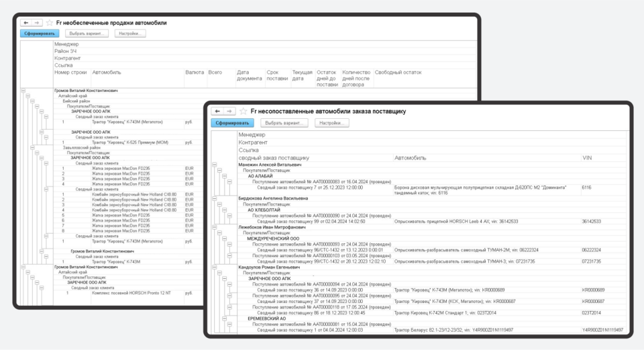Go back in the несопоставленные автомобили window
644x350 pixels.
(217, 112)
